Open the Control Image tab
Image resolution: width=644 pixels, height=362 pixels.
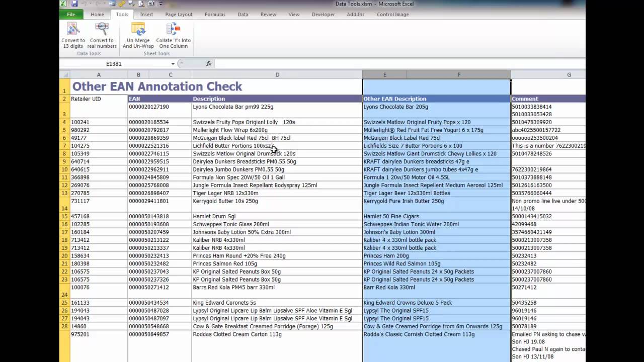[x=392, y=15]
